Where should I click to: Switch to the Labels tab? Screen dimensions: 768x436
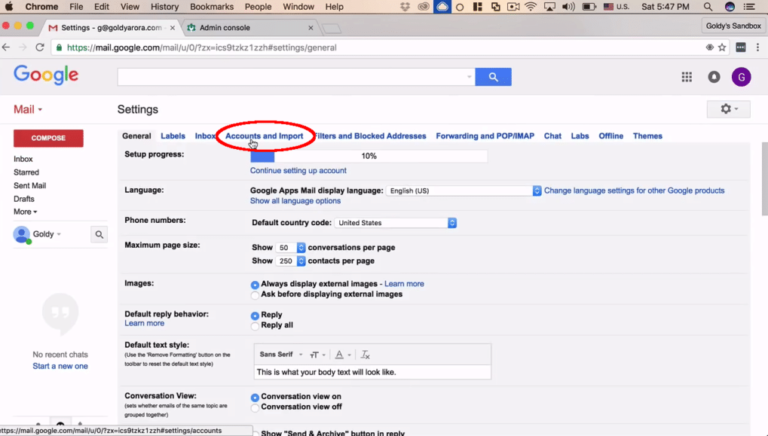pos(173,136)
